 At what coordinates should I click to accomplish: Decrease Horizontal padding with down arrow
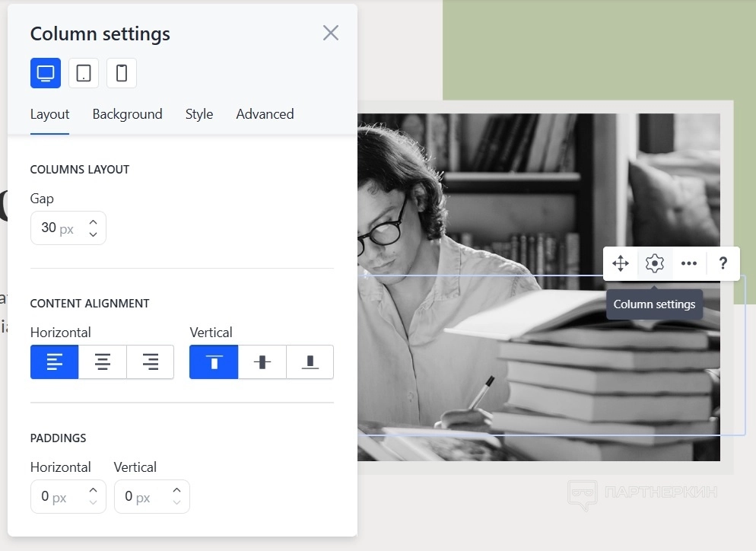93,503
